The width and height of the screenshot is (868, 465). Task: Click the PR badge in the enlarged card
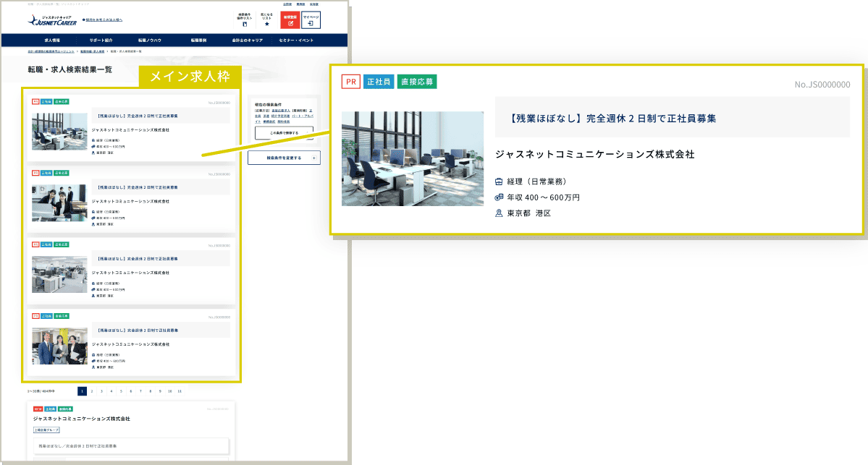351,81
